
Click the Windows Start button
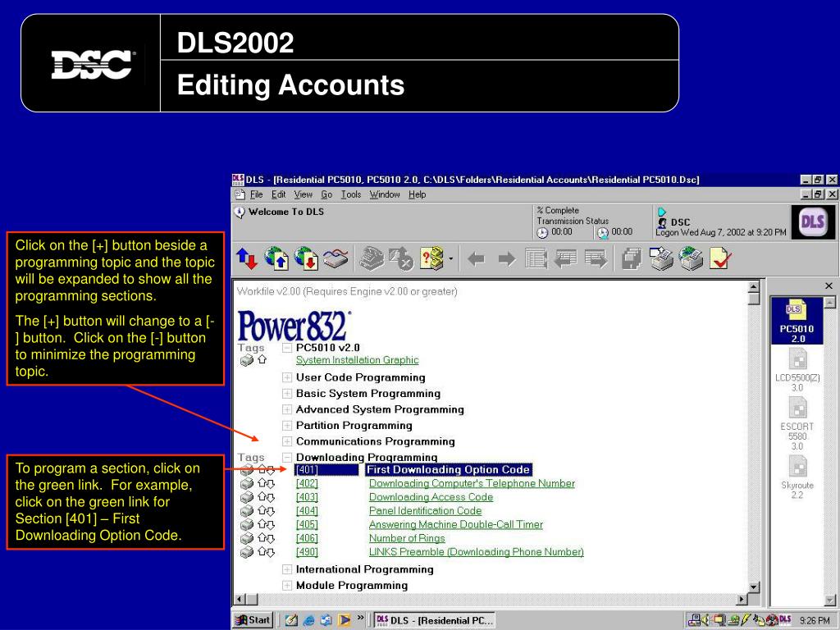pos(253,620)
